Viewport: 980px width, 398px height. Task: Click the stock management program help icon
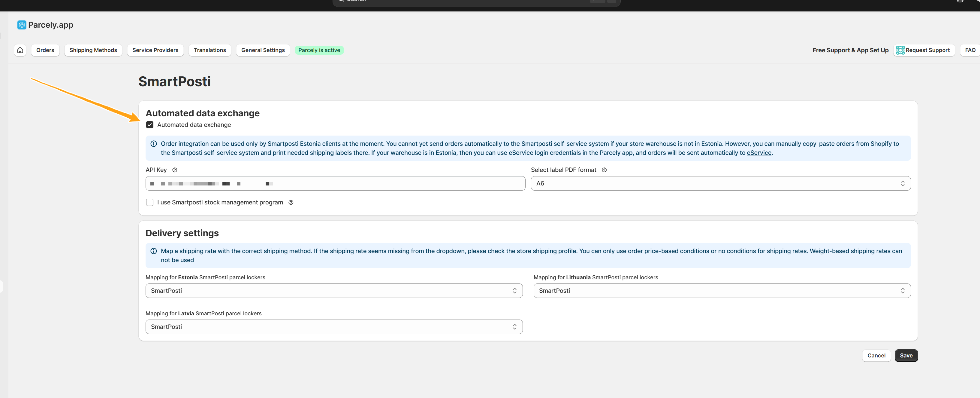point(291,202)
